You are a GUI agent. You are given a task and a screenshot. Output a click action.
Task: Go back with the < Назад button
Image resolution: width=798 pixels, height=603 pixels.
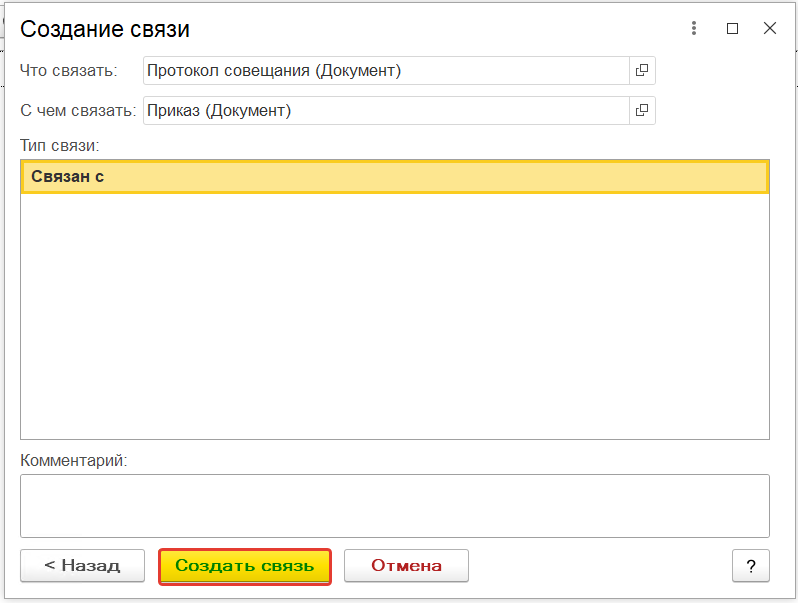click(82, 565)
